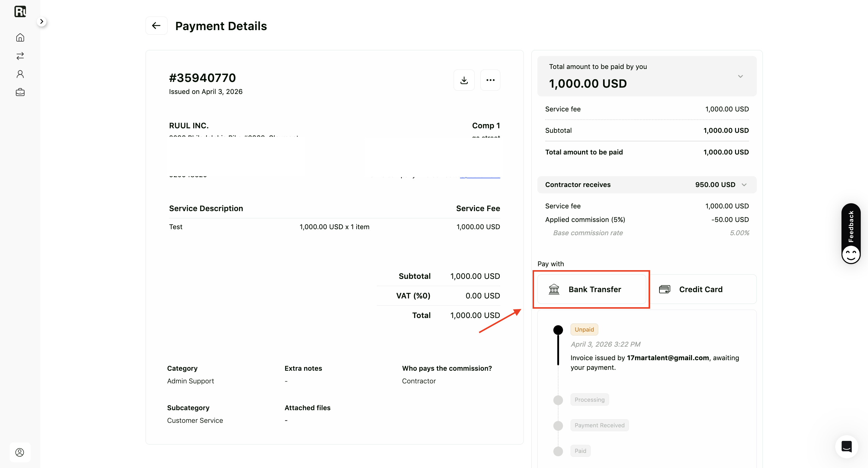The width and height of the screenshot is (868, 468).
Task: Click the Payment Received timeline step
Action: (599, 425)
